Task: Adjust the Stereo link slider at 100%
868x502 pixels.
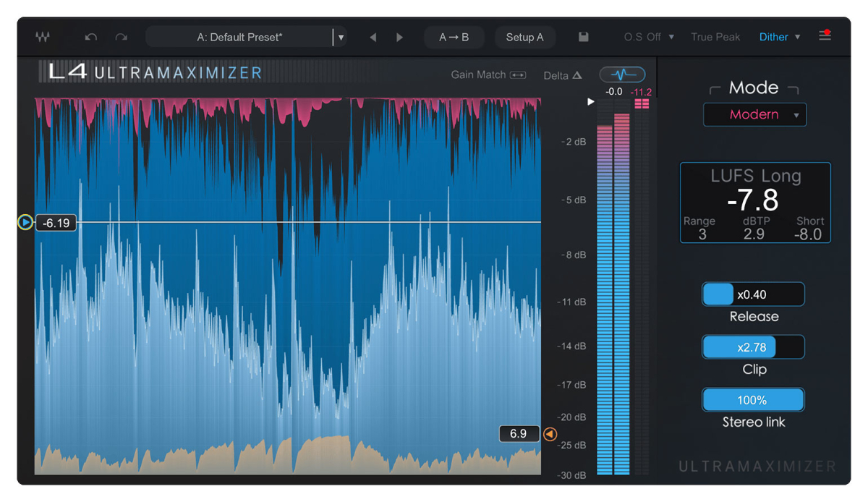Action: click(753, 399)
